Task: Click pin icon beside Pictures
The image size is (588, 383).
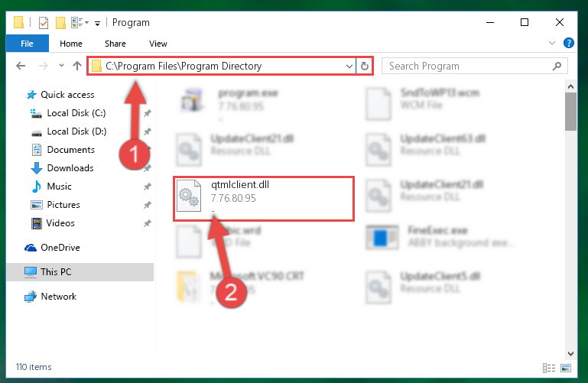Action: coord(148,205)
